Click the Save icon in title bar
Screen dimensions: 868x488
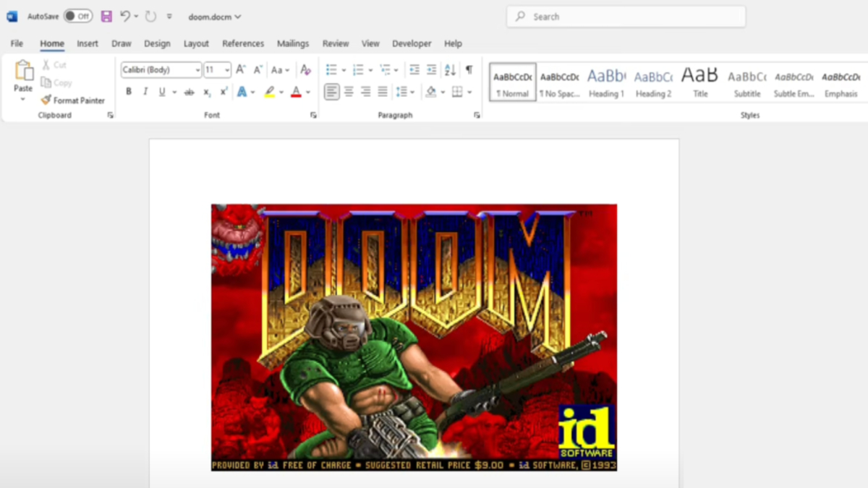[x=106, y=16]
